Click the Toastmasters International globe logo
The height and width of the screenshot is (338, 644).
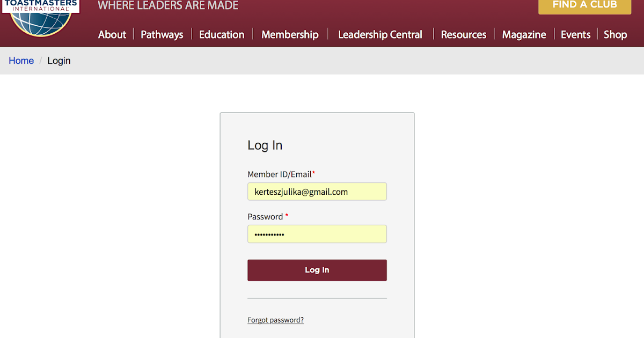[x=41, y=17]
